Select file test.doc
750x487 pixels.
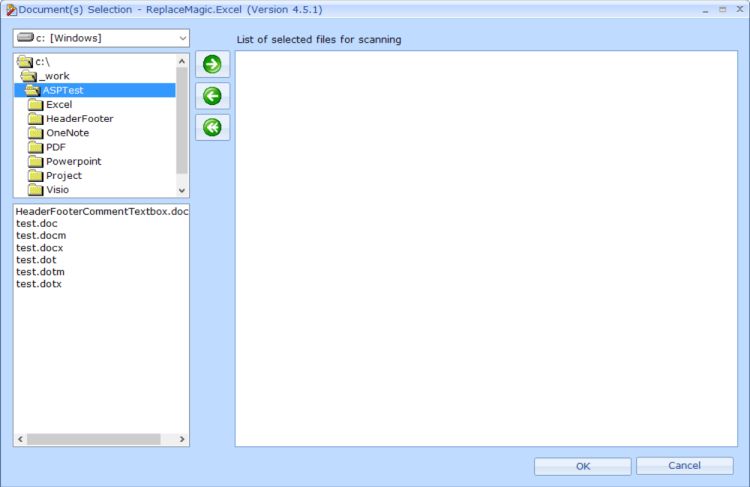(x=36, y=223)
